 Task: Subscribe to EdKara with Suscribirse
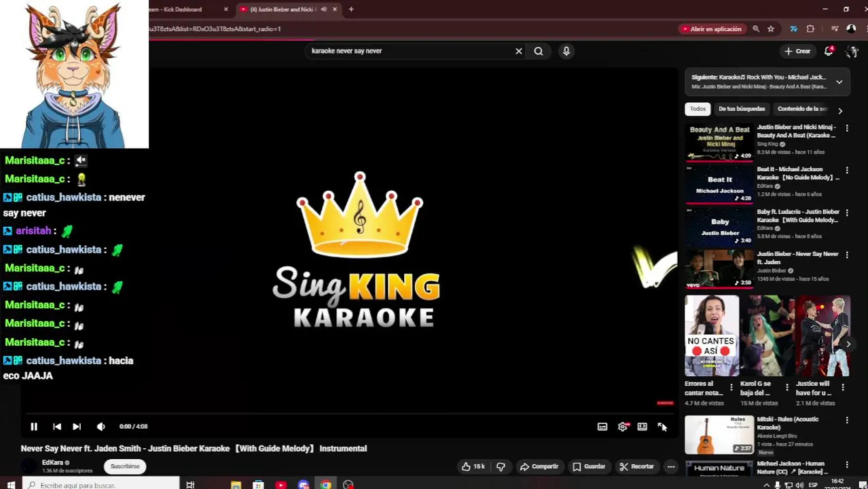click(125, 467)
